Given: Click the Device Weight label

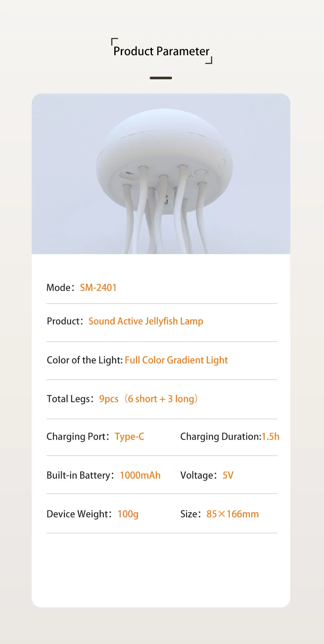Looking at the screenshot, I should pos(77,514).
